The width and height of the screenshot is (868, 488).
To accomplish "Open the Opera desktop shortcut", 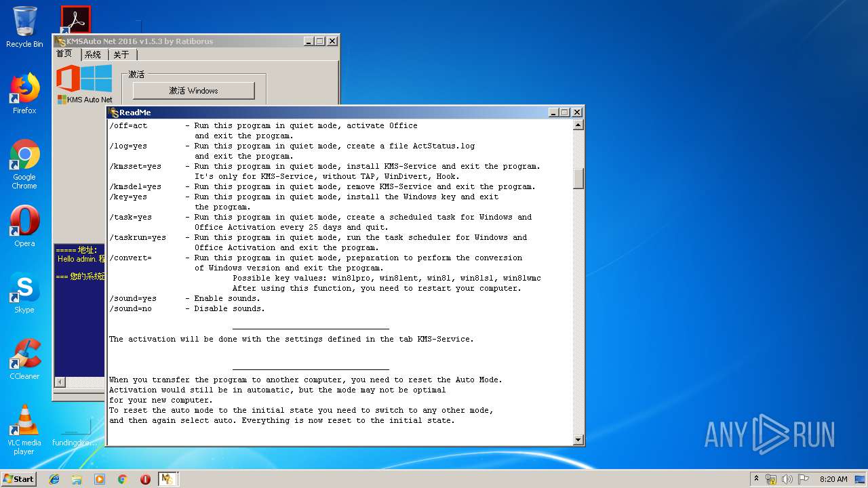I will 24,226.
